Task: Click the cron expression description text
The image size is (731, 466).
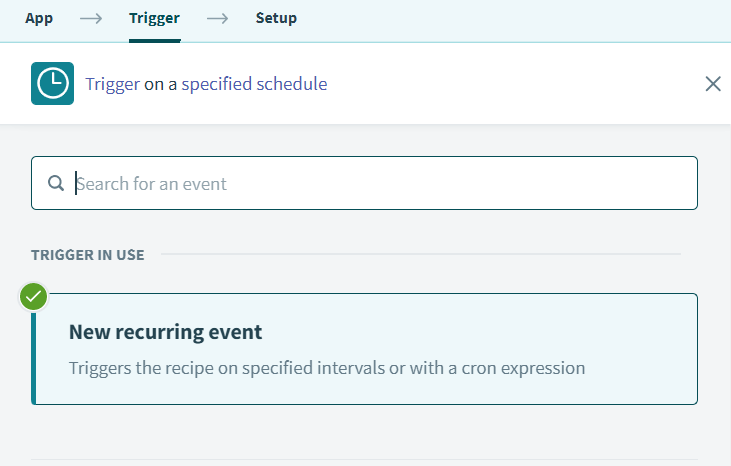Action: [x=327, y=367]
